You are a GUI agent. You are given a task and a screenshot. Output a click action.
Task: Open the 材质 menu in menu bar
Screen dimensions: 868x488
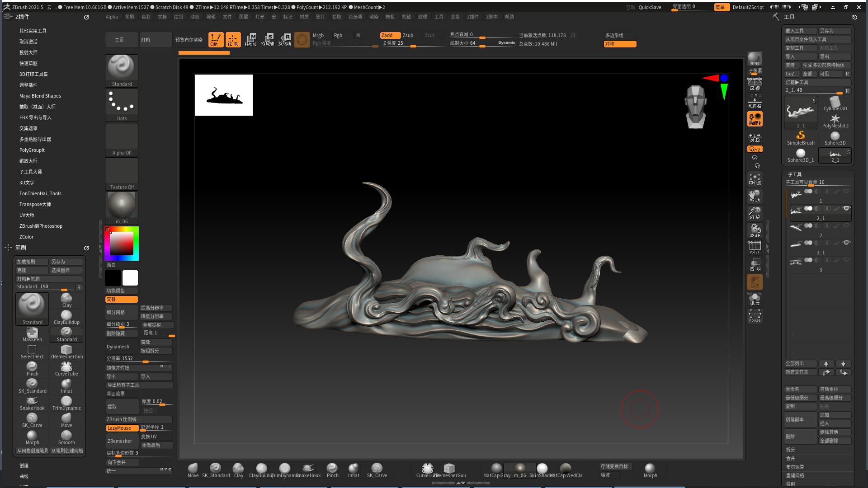pos(304,17)
